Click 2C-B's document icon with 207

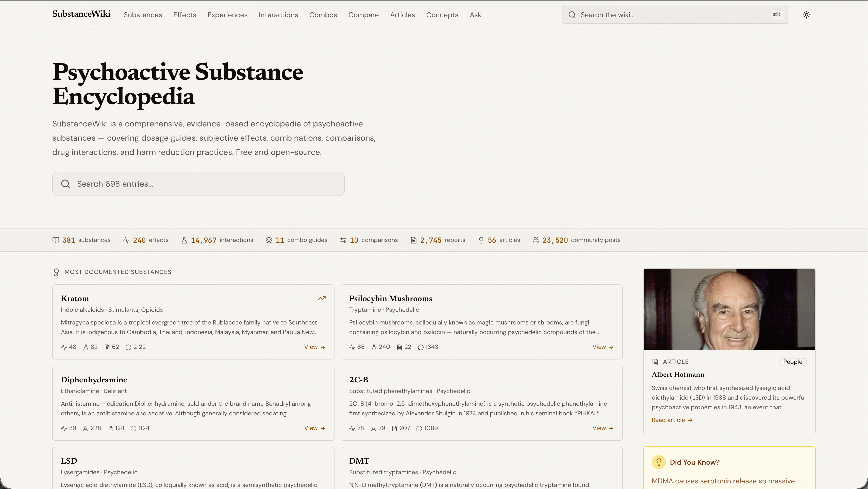pyautogui.click(x=395, y=428)
